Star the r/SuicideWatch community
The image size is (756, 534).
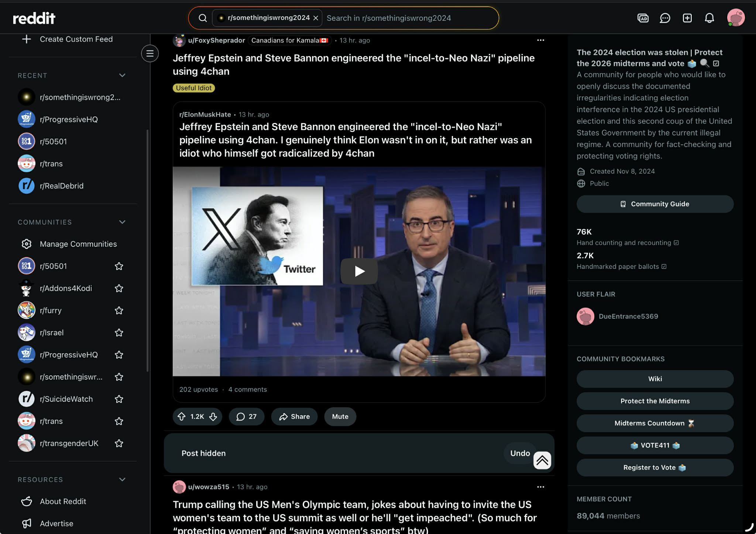click(x=119, y=399)
